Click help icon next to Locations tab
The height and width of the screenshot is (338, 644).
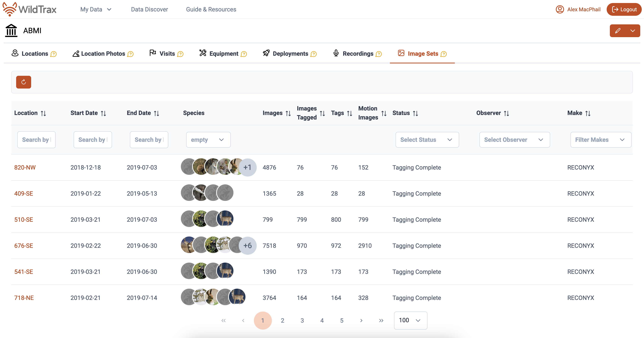pyautogui.click(x=53, y=54)
